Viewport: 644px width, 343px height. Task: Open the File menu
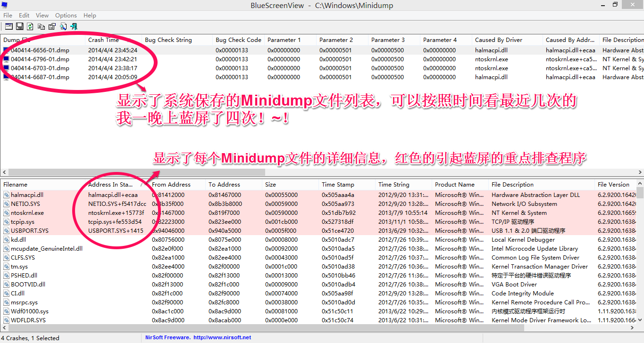[8, 15]
